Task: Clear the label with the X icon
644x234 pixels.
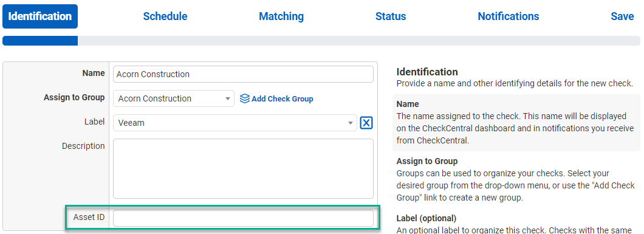Action: pos(366,123)
